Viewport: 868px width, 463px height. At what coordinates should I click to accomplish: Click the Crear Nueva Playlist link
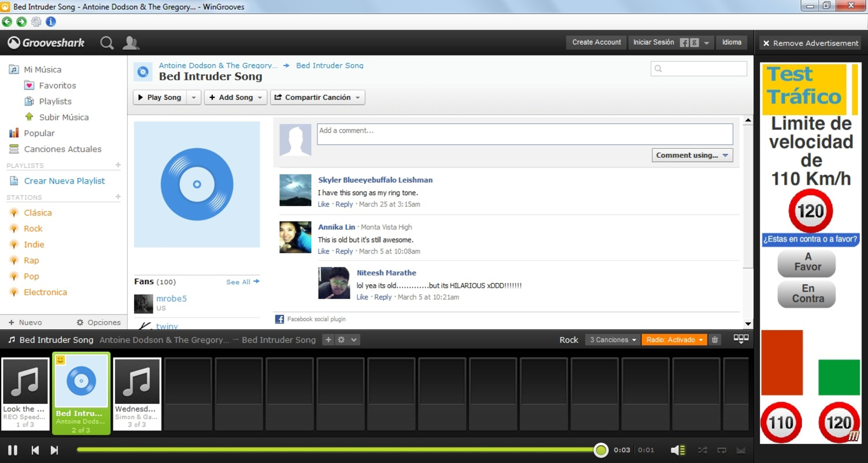coord(64,181)
